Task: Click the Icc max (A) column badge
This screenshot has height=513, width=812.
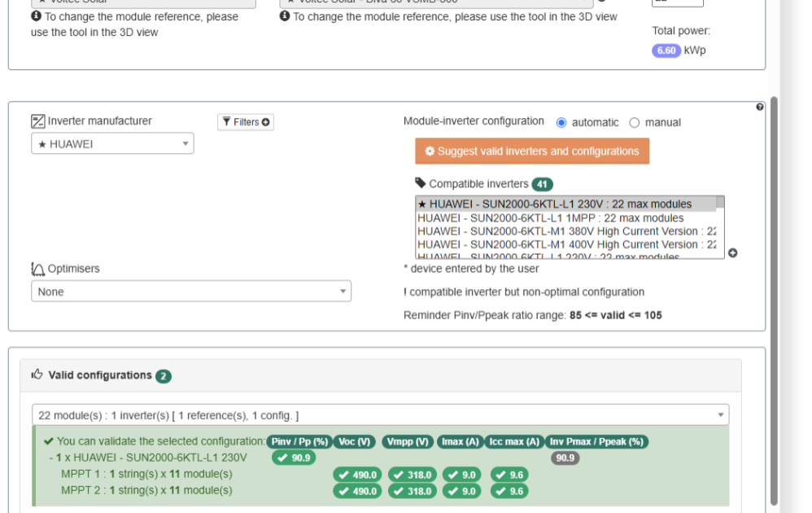Action: tap(514, 441)
